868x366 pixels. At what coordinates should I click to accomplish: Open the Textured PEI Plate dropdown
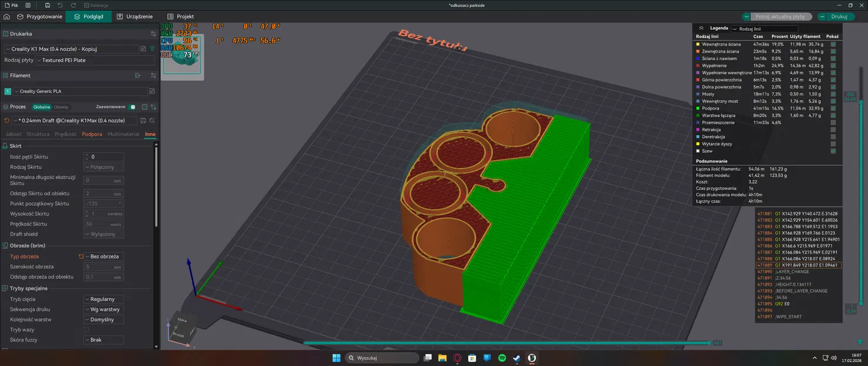pyautogui.click(x=96, y=60)
